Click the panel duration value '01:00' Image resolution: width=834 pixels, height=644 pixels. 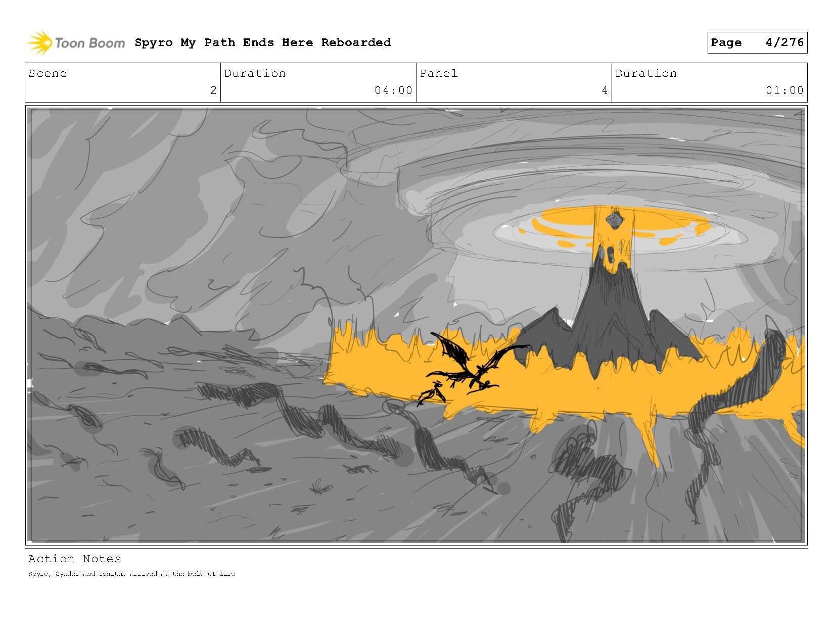[784, 91]
